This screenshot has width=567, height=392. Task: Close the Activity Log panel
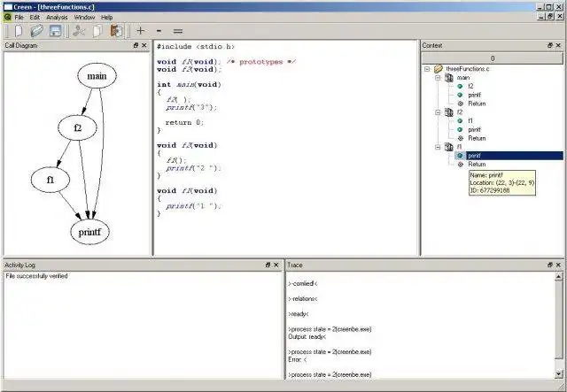(x=276, y=265)
